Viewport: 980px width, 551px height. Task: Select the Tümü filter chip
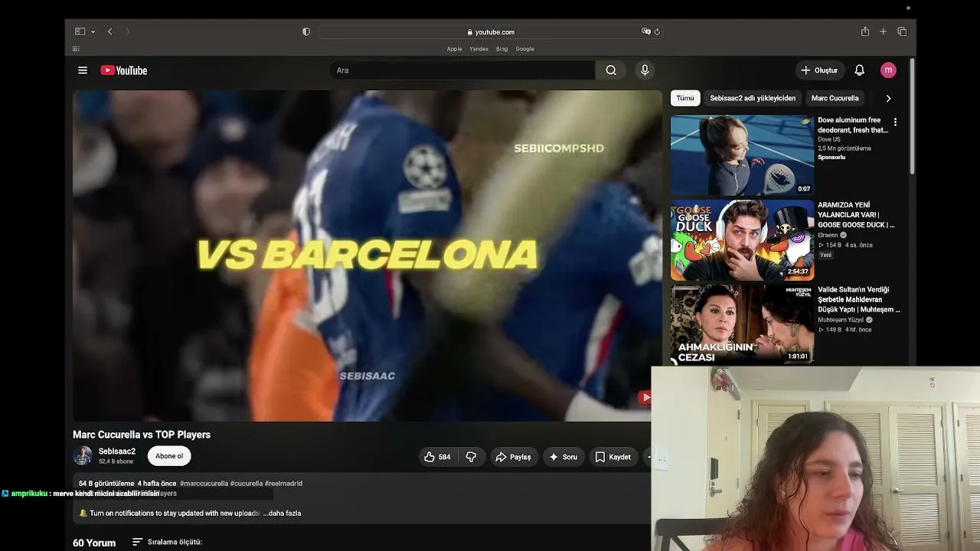685,98
